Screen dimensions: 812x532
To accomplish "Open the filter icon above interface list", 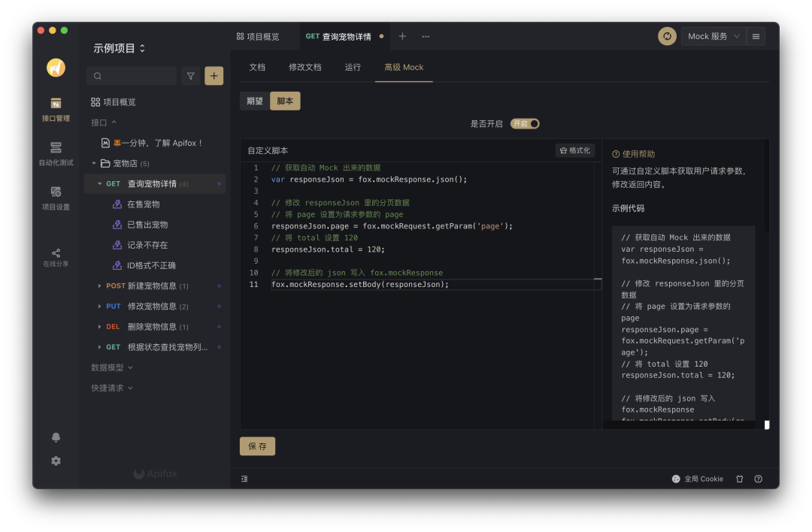I will pos(190,75).
